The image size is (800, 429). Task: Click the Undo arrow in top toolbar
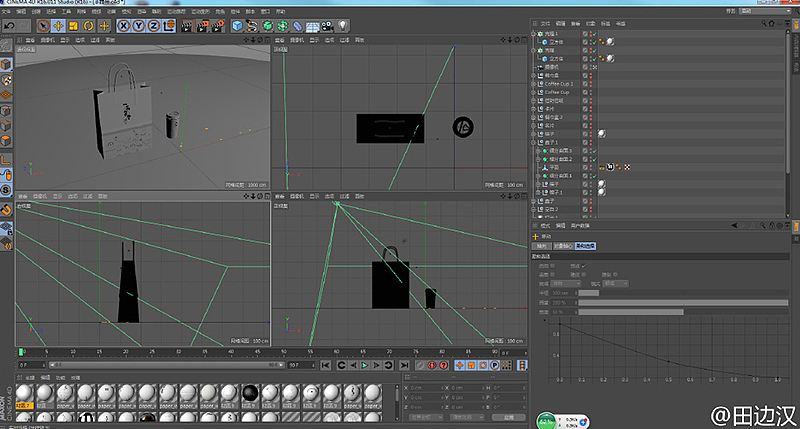coord(9,26)
